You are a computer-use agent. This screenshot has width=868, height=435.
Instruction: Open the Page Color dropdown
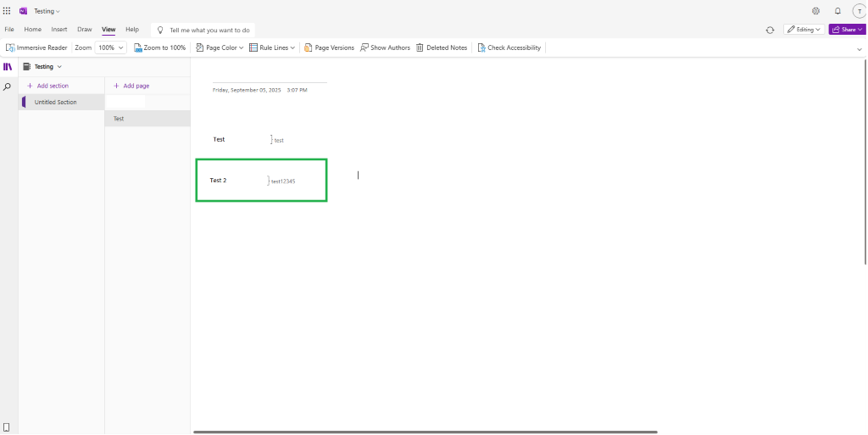(220, 47)
